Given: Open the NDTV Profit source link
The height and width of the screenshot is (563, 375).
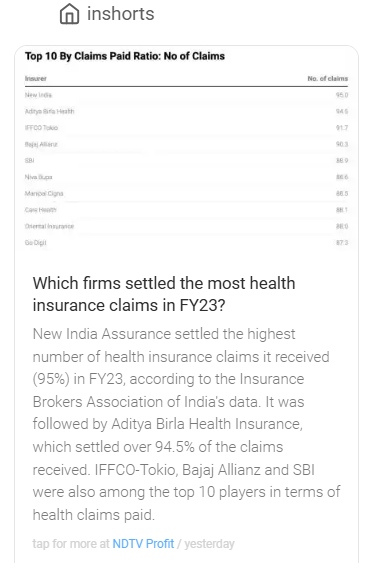Looking at the screenshot, I should [143, 544].
